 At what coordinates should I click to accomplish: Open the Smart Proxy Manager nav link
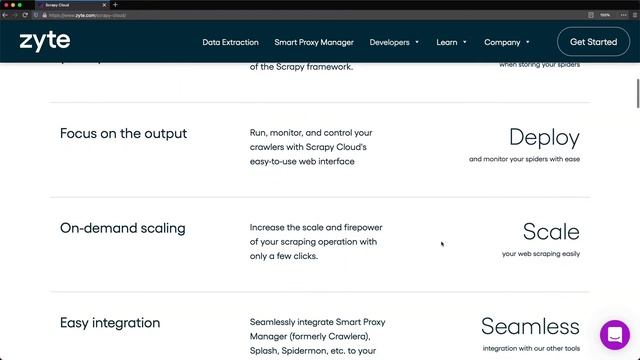tap(314, 42)
